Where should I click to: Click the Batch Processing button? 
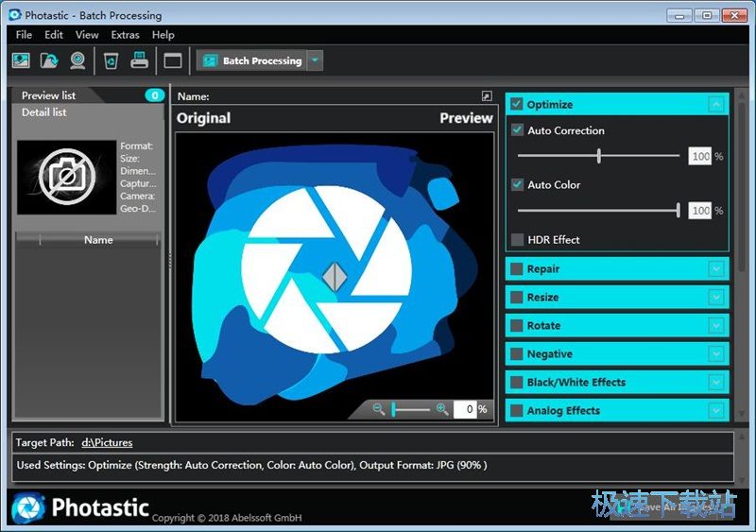click(x=251, y=60)
